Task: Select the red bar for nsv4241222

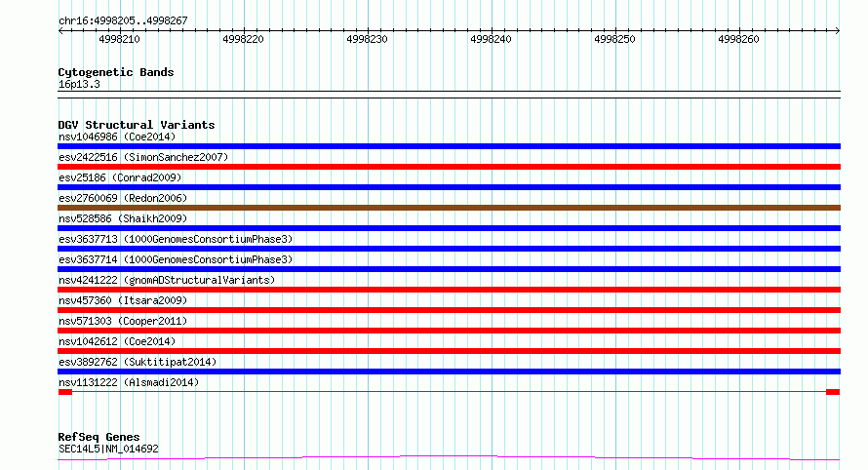Action: point(449,290)
